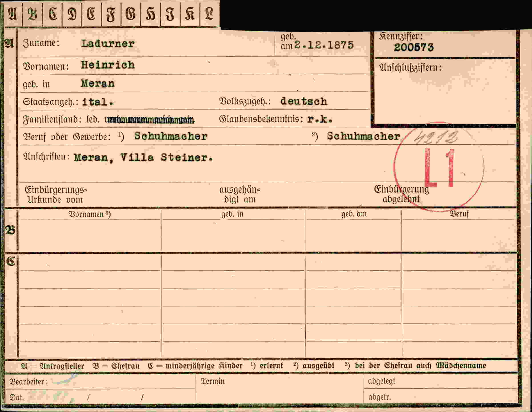This screenshot has width=532, height=412.
Task: Click legend text 'B = Ehefrau'
Action: pos(116,366)
